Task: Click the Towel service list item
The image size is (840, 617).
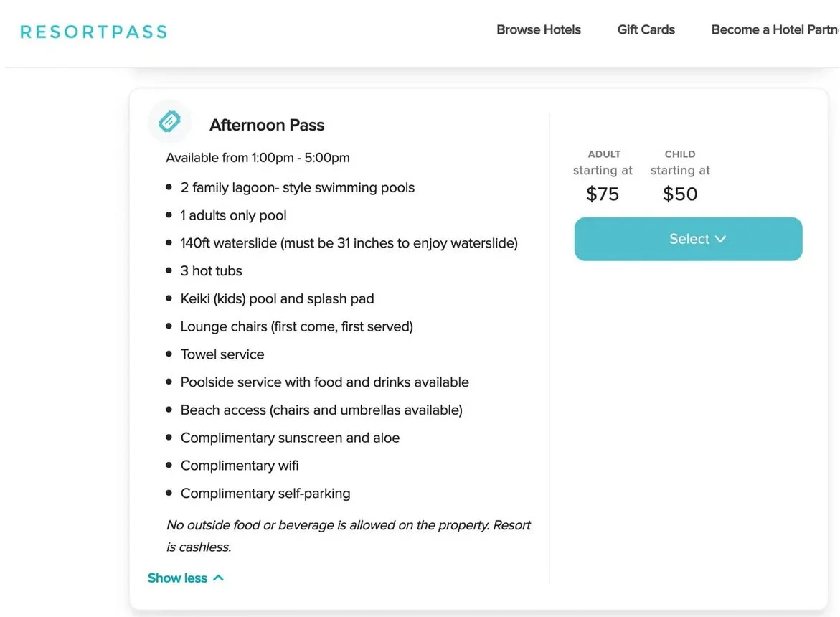Action: pos(222,354)
